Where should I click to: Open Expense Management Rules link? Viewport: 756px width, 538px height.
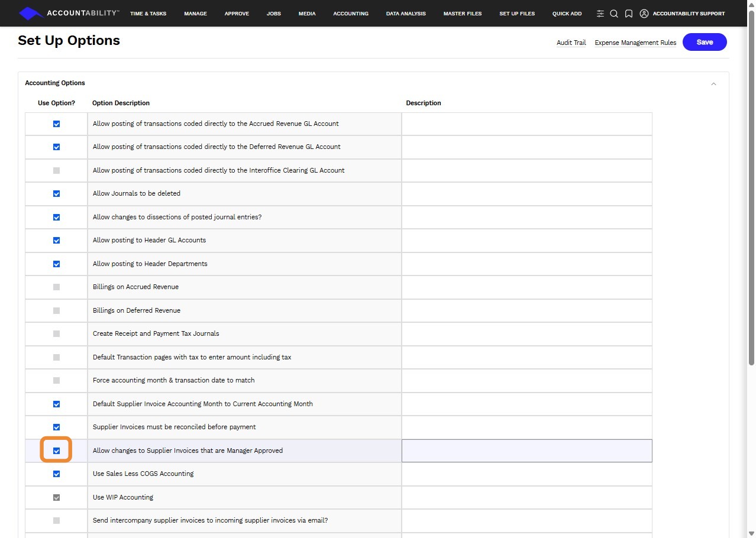click(635, 43)
